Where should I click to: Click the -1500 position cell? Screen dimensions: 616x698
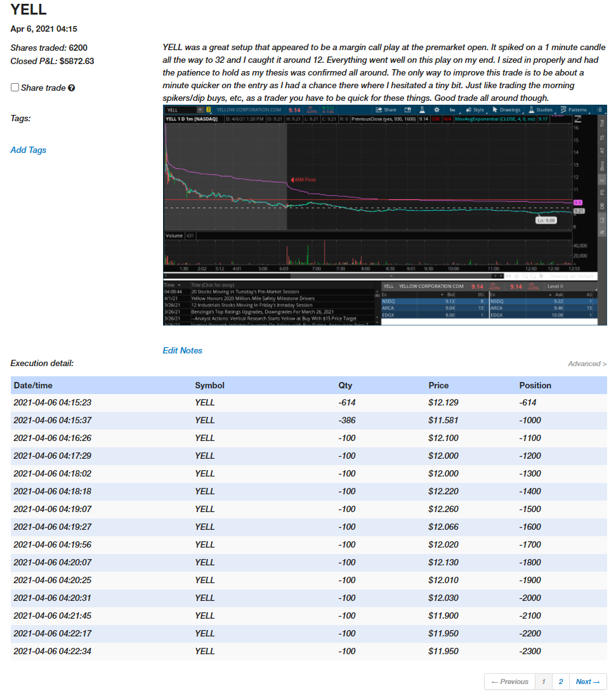pyautogui.click(x=530, y=510)
